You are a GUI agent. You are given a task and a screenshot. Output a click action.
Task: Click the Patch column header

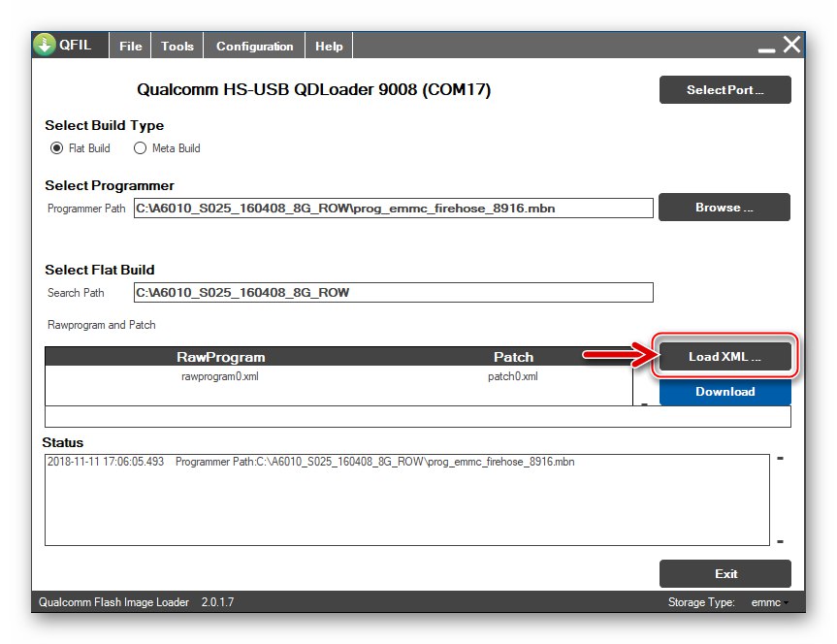pos(513,357)
